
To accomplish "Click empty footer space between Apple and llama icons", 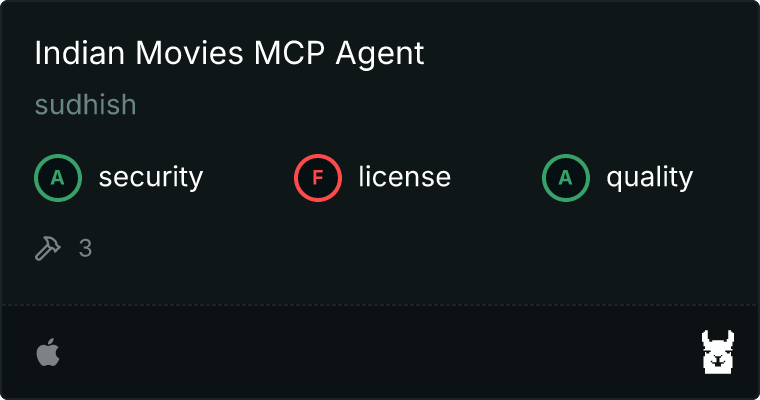I will tap(380, 352).
